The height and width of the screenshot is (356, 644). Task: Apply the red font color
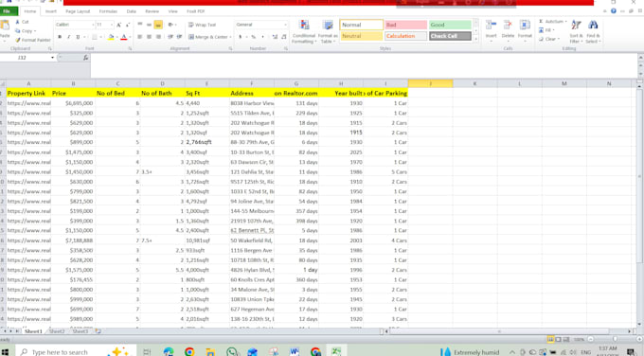click(124, 37)
